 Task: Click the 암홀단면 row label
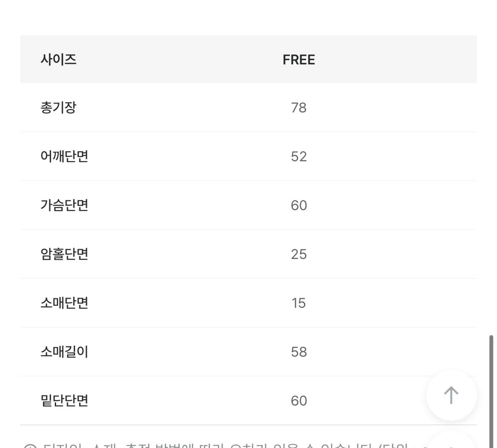coord(64,254)
